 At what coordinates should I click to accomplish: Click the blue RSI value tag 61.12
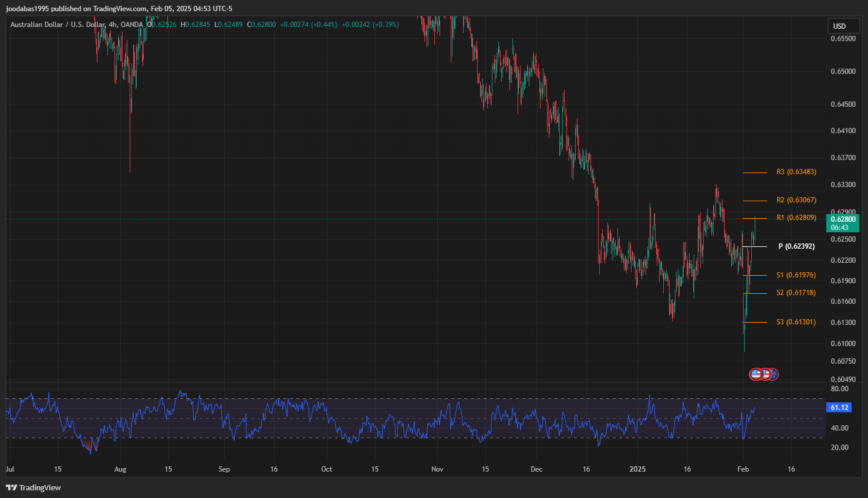tap(839, 408)
